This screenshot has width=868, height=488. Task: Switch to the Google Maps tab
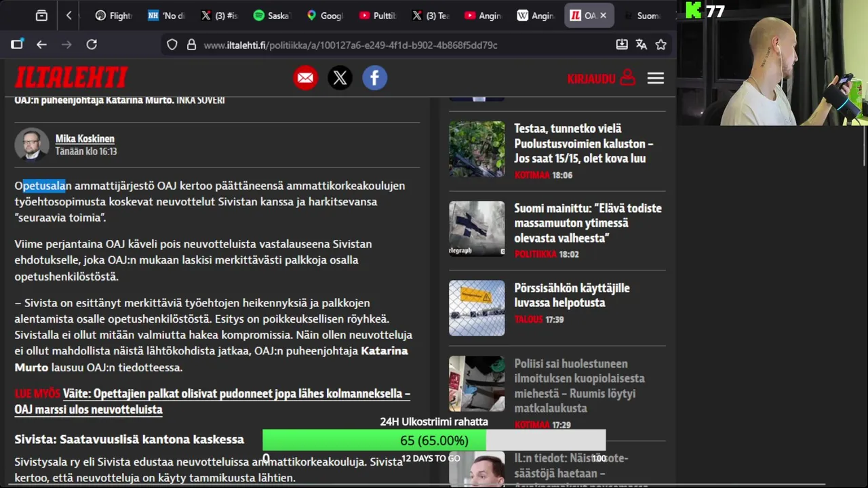coord(324,16)
